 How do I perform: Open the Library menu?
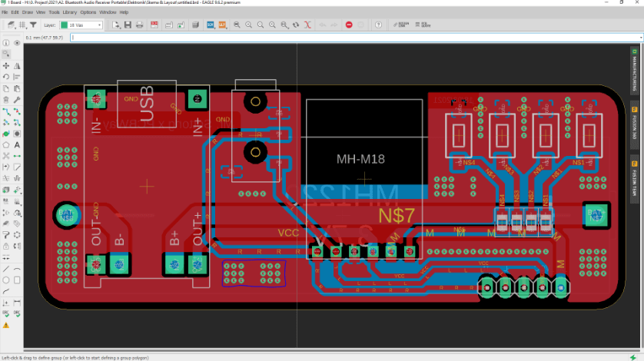[70, 12]
